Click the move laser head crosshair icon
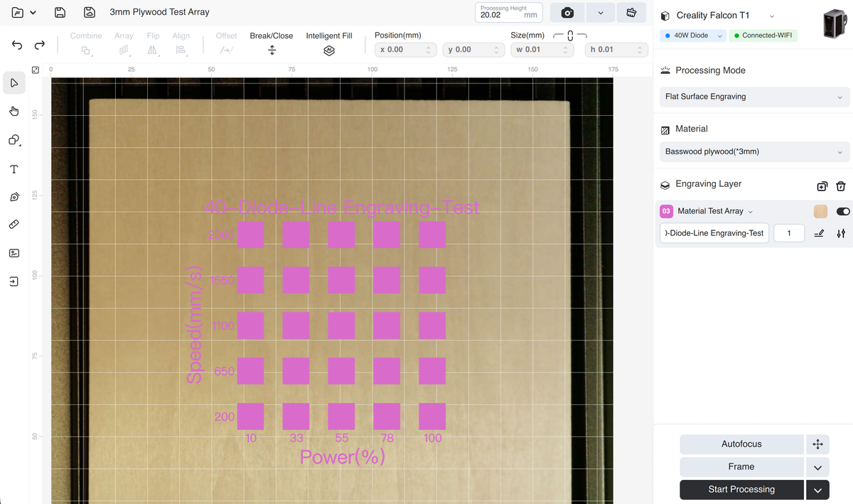This screenshot has height=504, width=853. pos(817,444)
